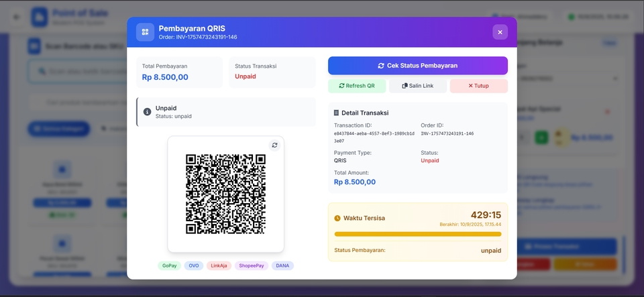Click the refresh icon on the QR code card
Screen dimensions: 644x297
[x=274, y=145]
